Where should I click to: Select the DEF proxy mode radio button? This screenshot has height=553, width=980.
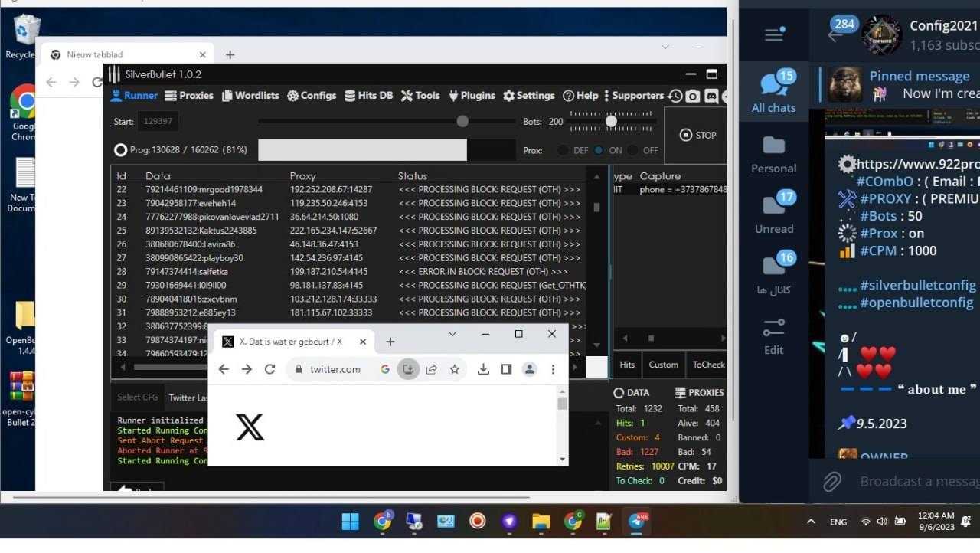[x=563, y=150]
